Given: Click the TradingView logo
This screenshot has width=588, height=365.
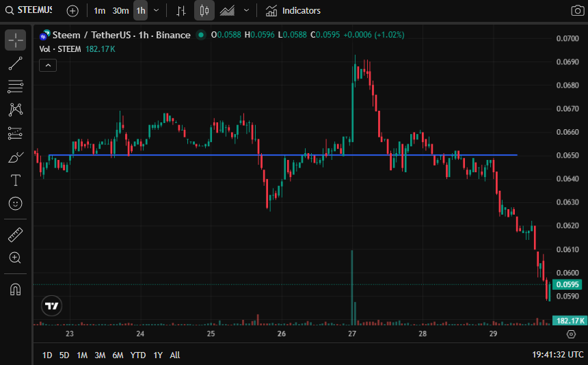Looking at the screenshot, I should pyautogui.click(x=52, y=306).
